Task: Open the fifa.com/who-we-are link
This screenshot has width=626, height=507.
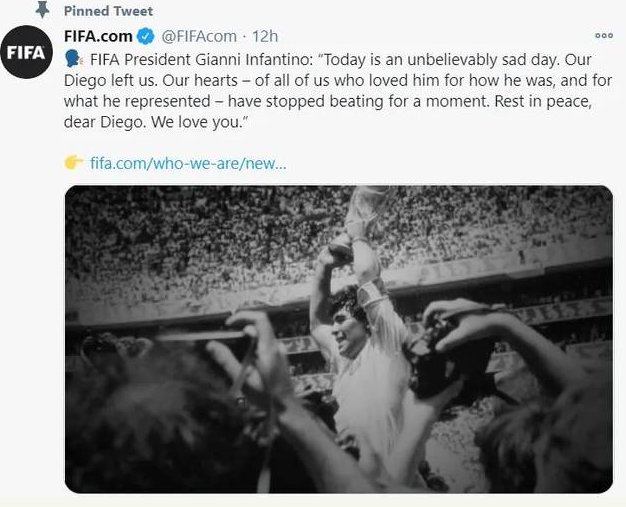Action: click(x=188, y=162)
